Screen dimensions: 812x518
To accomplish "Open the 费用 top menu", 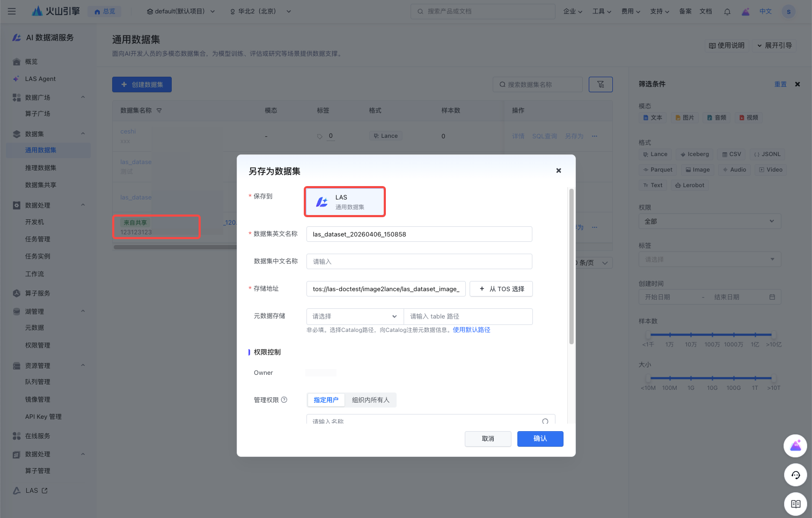I will tap(631, 11).
